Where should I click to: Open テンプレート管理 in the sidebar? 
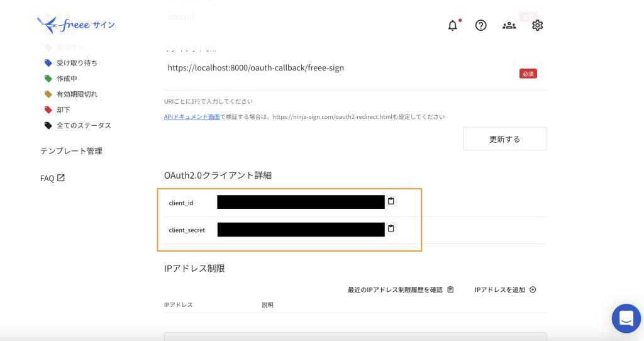(x=71, y=151)
